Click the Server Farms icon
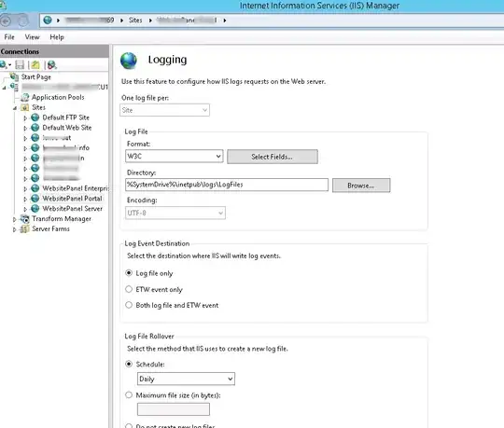504x428 pixels. point(25,229)
